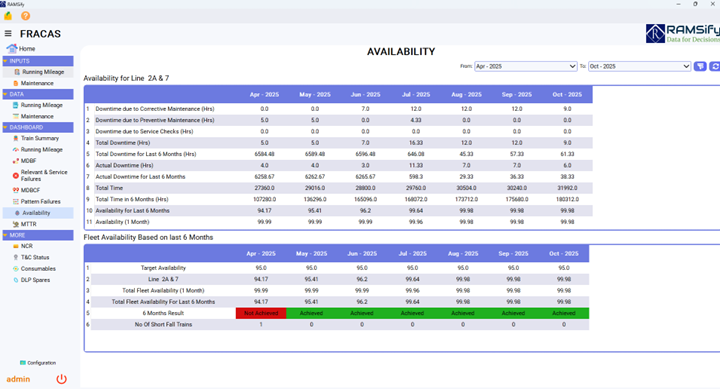
Task: Click the RAMSify logo
Action: click(x=682, y=34)
